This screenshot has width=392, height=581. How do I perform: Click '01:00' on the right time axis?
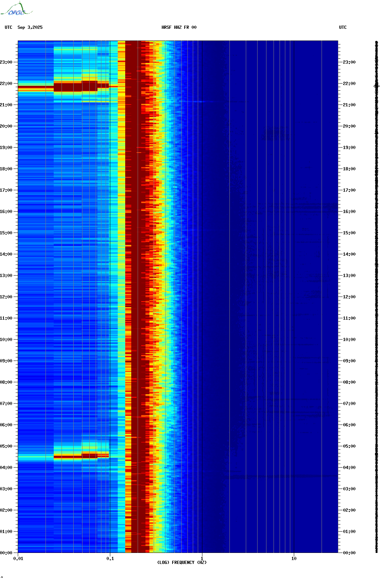[x=349, y=532]
